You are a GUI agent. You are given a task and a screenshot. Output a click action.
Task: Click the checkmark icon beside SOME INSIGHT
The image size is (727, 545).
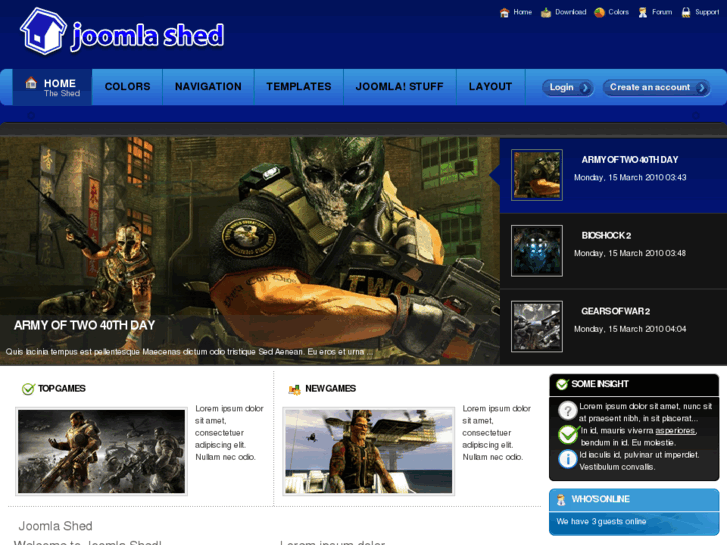tap(562, 384)
